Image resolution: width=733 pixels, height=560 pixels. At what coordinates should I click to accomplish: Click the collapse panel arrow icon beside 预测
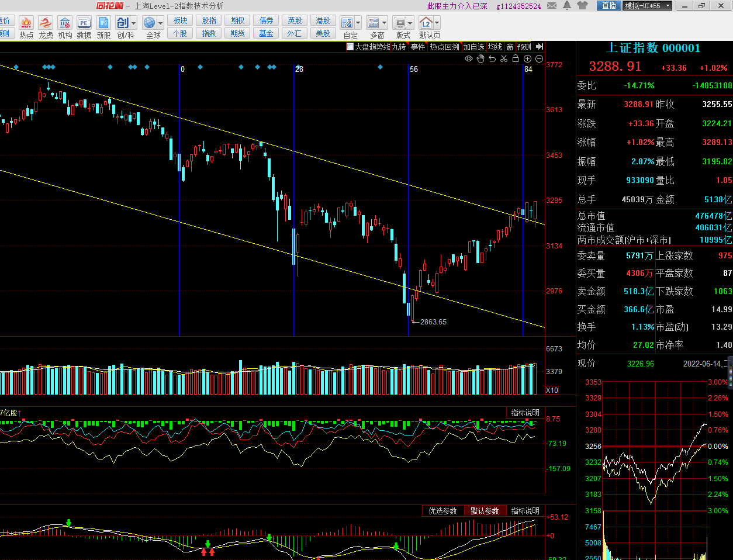point(540,47)
